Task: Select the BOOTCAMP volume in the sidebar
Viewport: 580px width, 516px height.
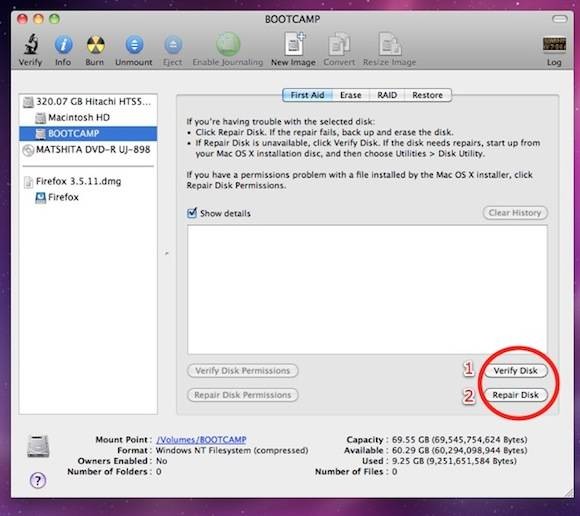Action: click(88, 133)
